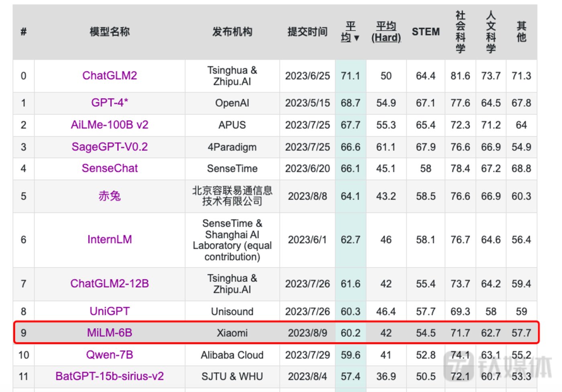Image resolution: width=562 pixels, height=392 pixels.
Task: Select the Xiaomi organization cell
Action: coord(232,333)
